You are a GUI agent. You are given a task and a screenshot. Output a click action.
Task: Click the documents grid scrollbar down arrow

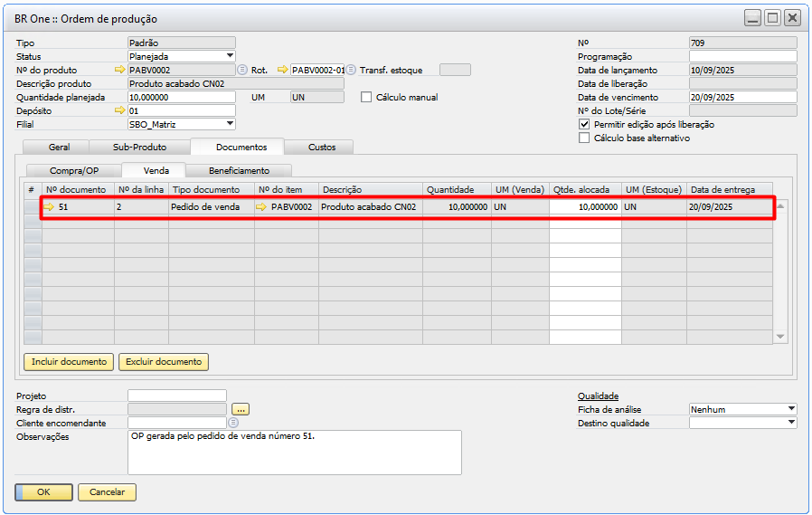pyautogui.click(x=781, y=337)
